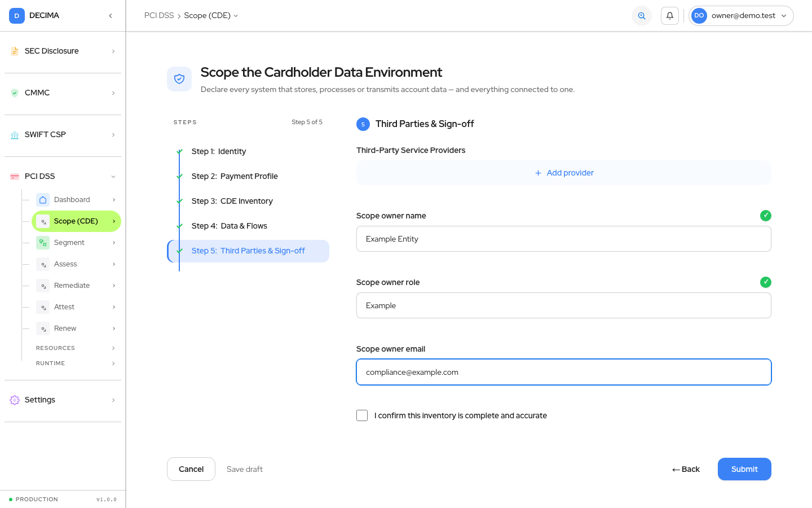This screenshot has width=812, height=508.
Task: Click the Segment icon in sidebar
Action: 43,243
